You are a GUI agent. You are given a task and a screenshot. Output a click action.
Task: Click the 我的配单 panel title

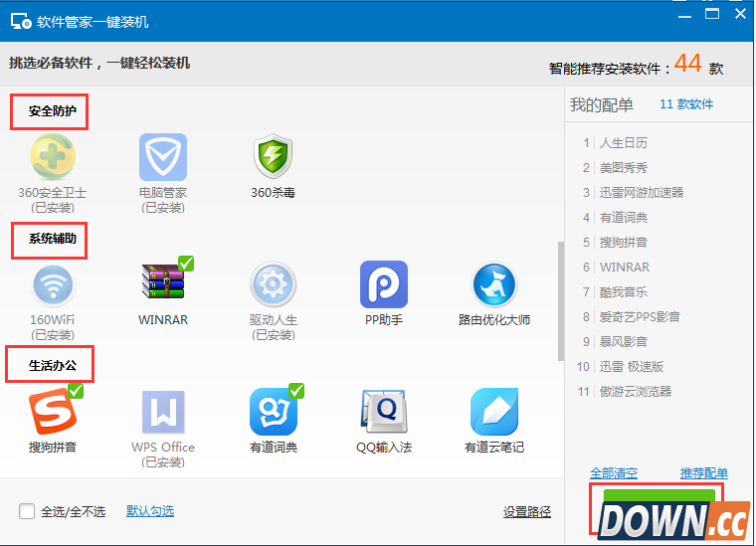(601, 104)
